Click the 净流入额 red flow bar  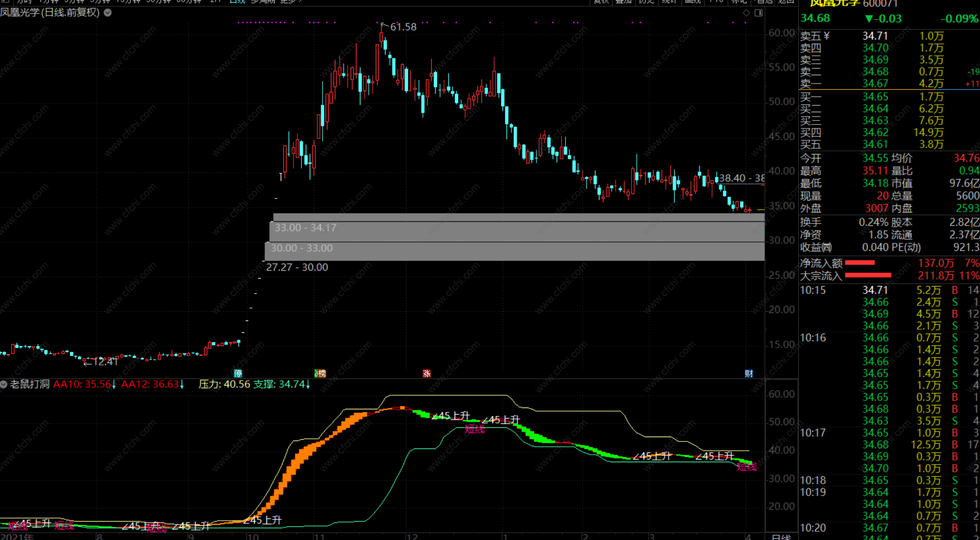860,263
